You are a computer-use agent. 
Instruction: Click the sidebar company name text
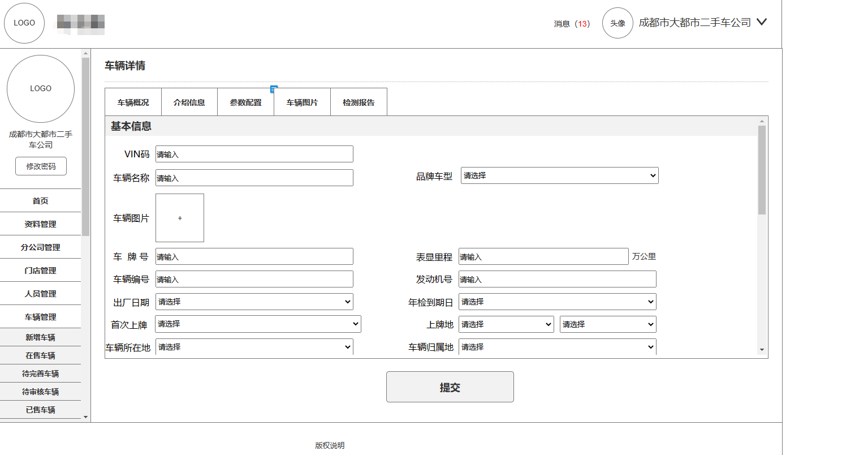point(41,139)
